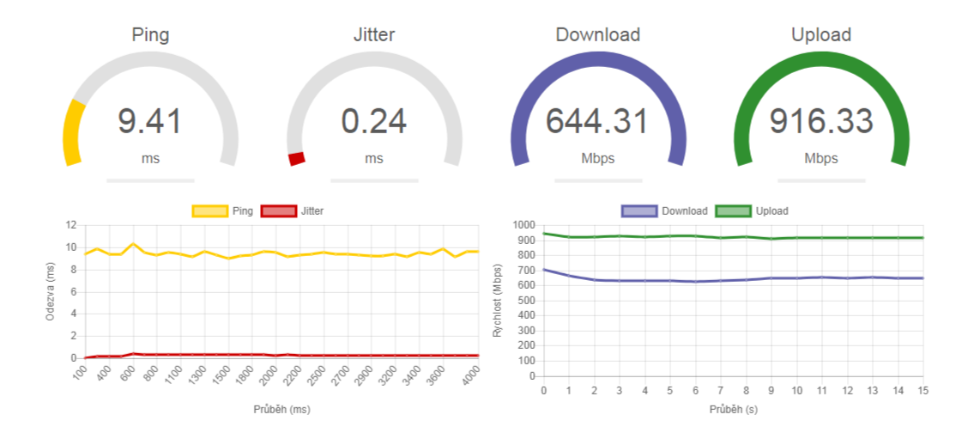This screenshot has width=980, height=439.
Task: Click the yellow Ping line in latency chart
Action: tap(280, 253)
